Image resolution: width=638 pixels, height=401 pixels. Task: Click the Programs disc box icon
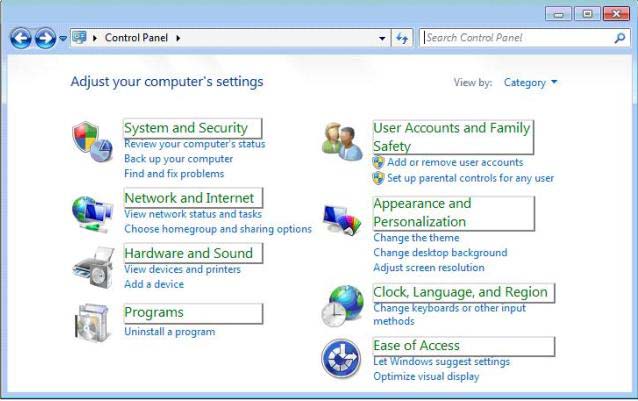coord(93,322)
